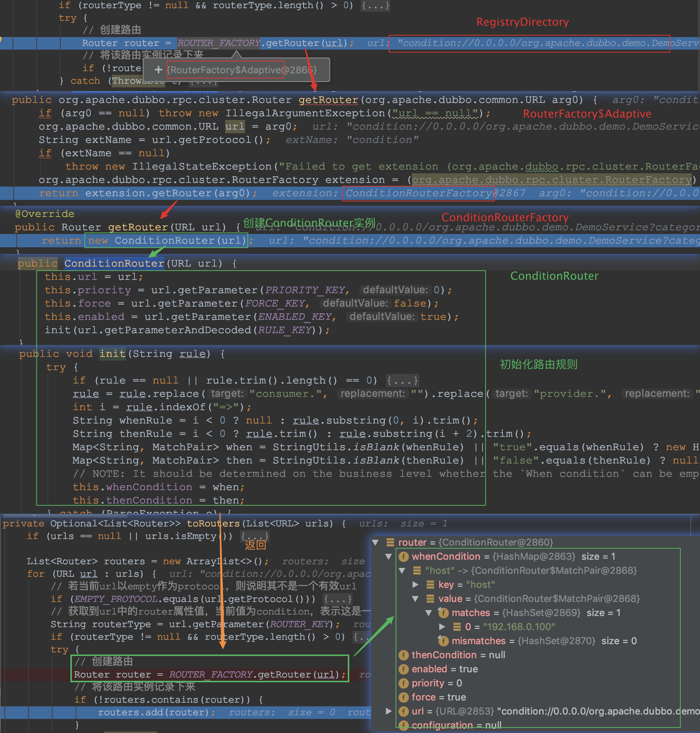This screenshot has width=700, height=733.
Task: Click ROUTER_FACTORY in the highlighted top line
Action: 219,43
